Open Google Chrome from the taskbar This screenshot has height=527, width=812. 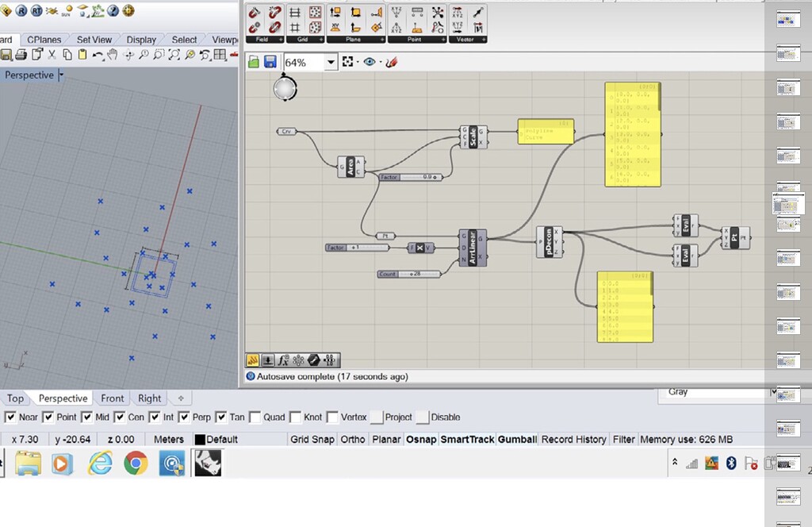[136, 463]
